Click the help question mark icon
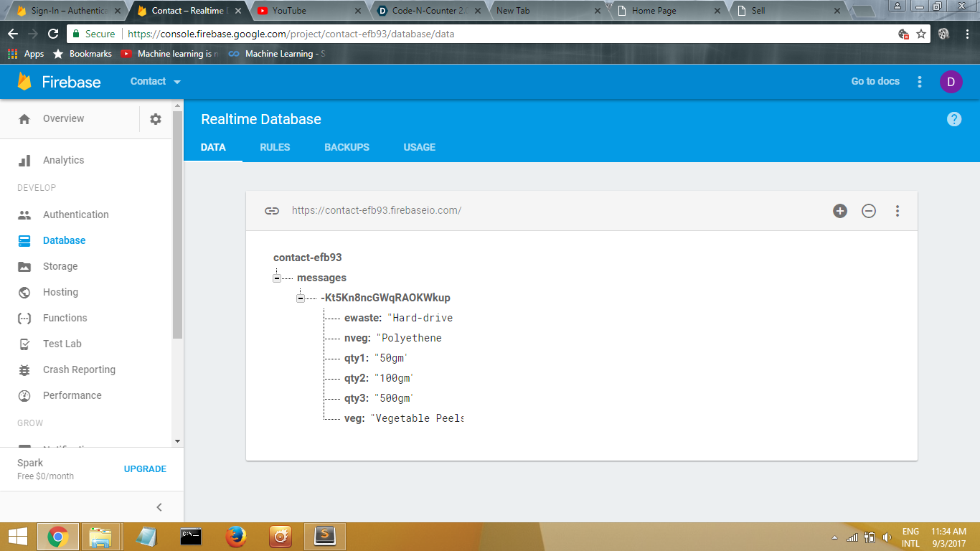 tap(954, 119)
